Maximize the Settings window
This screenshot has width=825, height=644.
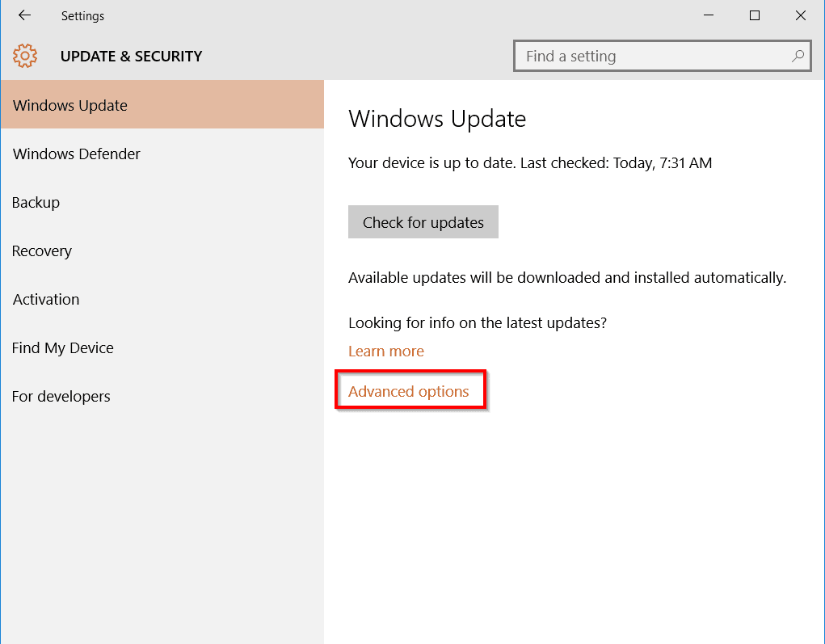pyautogui.click(x=755, y=15)
